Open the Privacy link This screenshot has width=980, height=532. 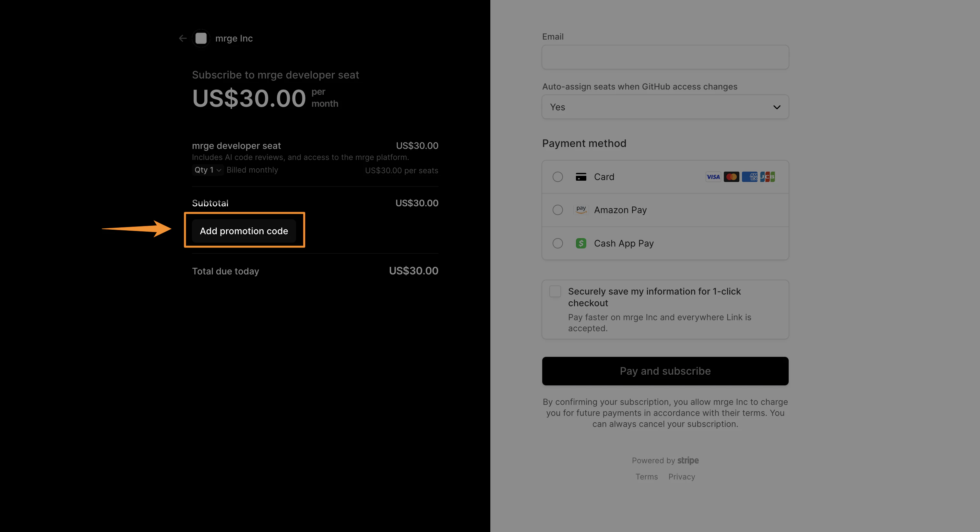681,477
